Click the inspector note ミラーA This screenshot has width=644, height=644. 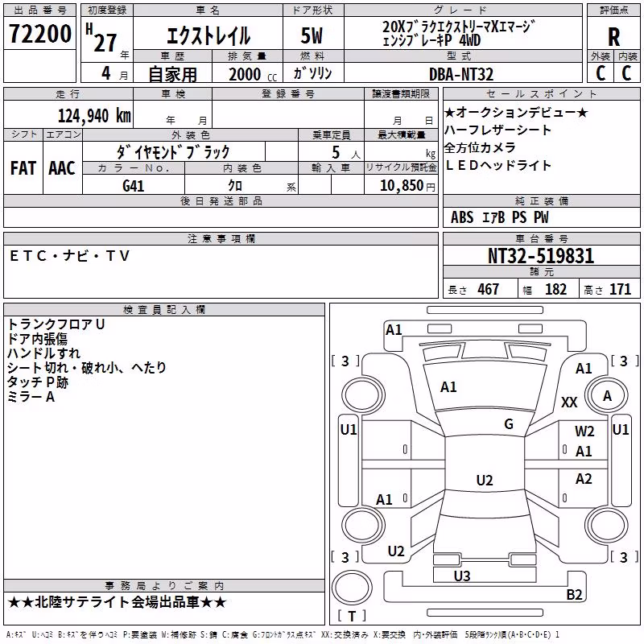coord(31,397)
